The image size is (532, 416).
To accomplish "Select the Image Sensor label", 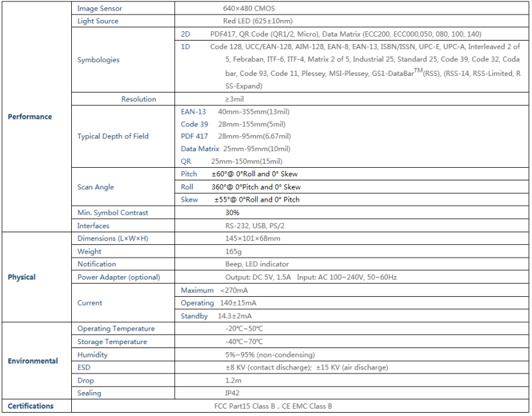I will pos(99,9).
